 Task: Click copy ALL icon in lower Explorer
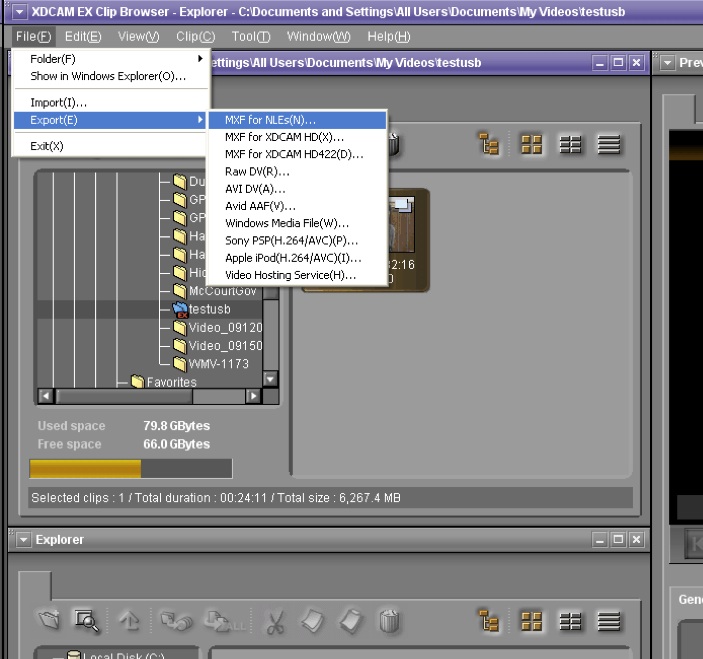click(225, 622)
